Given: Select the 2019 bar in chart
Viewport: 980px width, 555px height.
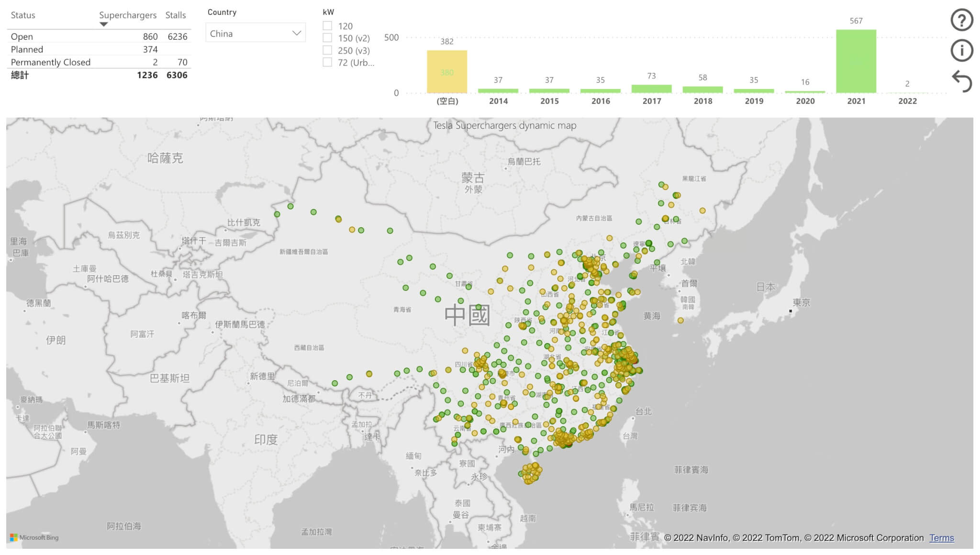Looking at the screenshot, I should [x=754, y=91].
